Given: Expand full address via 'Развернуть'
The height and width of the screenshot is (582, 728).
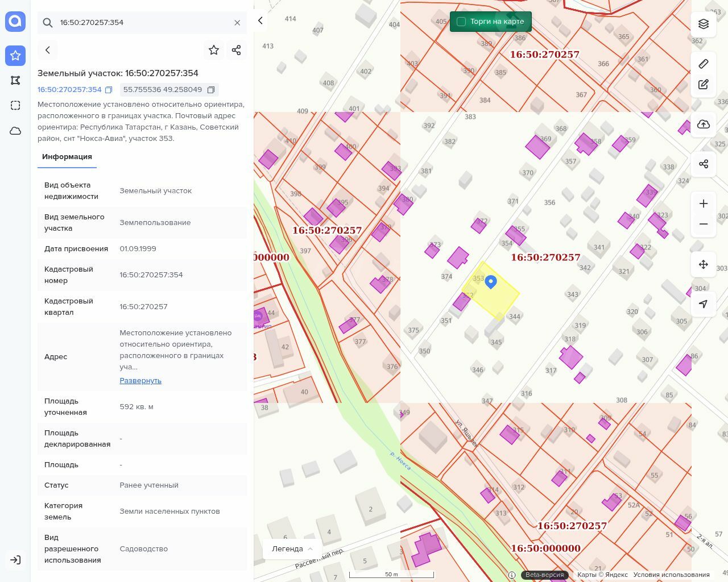Looking at the screenshot, I should tap(140, 381).
